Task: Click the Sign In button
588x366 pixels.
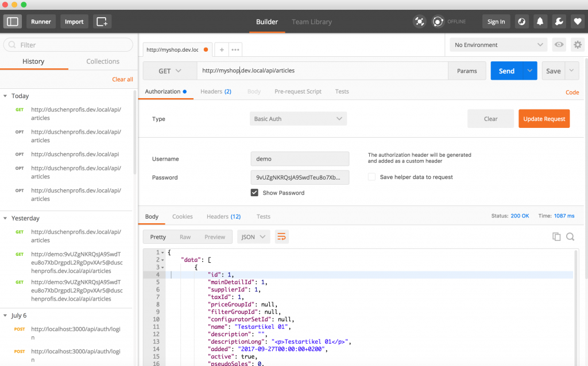Action: (496, 22)
